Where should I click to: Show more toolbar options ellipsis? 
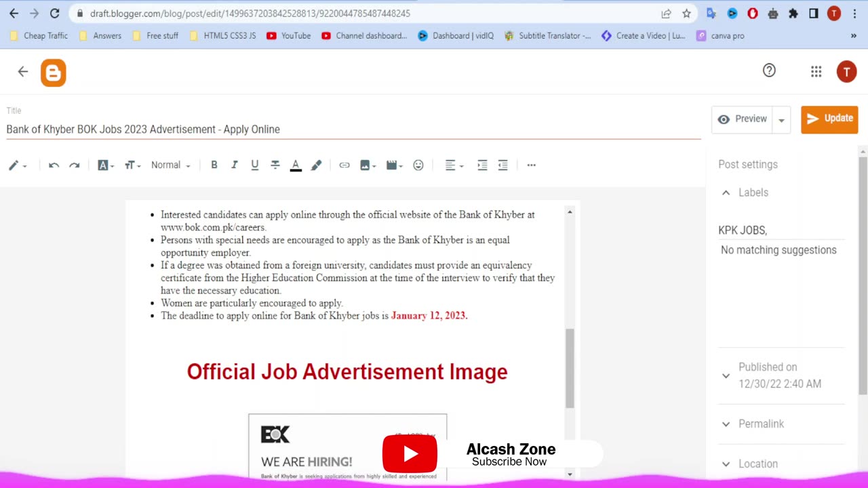coord(531,165)
